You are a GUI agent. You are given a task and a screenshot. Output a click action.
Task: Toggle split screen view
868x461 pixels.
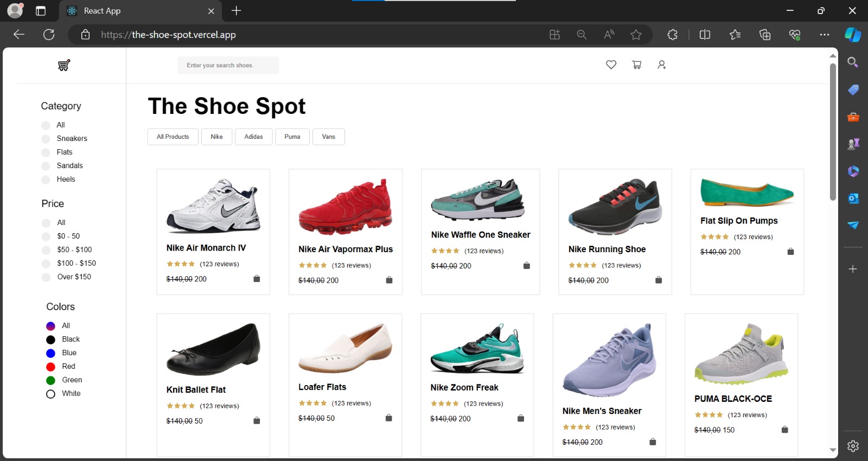705,35
